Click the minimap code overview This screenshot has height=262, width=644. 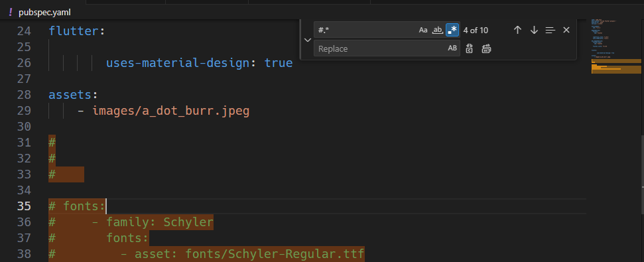click(616, 47)
